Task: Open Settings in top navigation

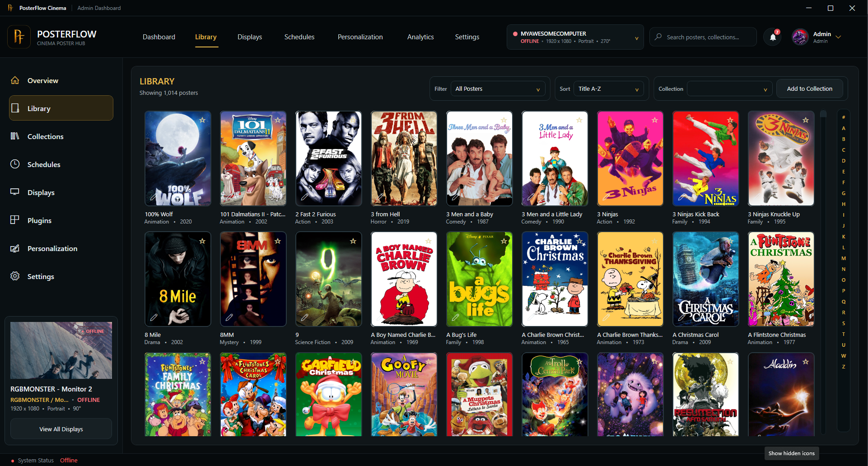Action: [x=467, y=37]
